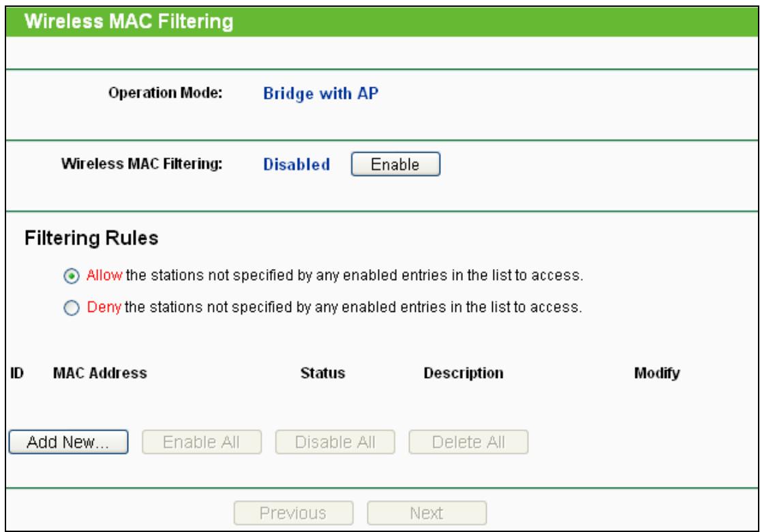
Task: Click the Status column header
Action: coord(322,373)
